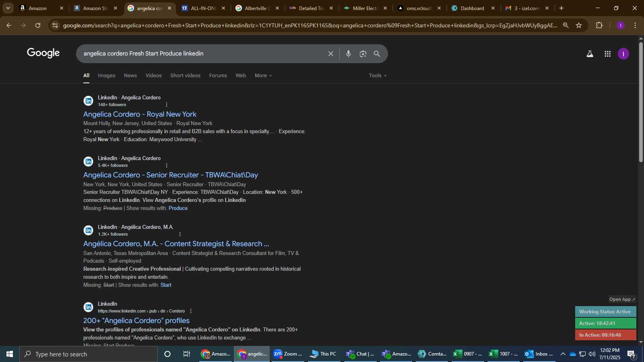
Task: Open tab search dropdown arrow
Action: tap(8, 8)
